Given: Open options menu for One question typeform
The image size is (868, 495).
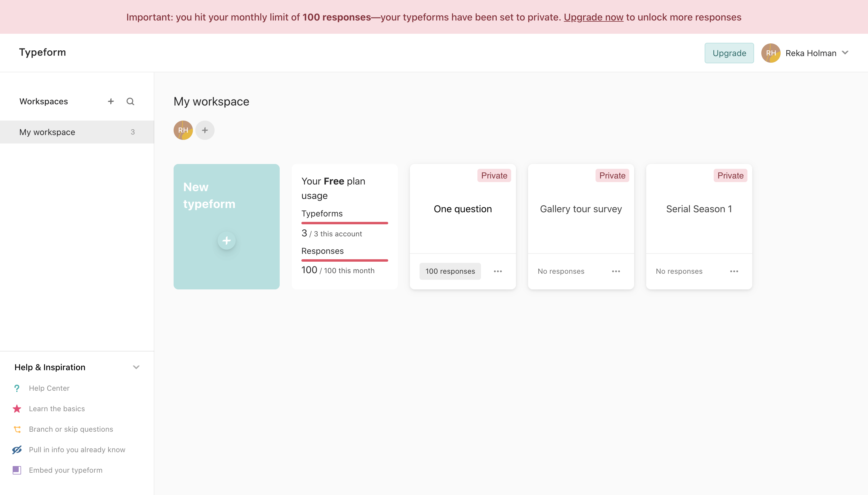Looking at the screenshot, I should pos(498,271).
